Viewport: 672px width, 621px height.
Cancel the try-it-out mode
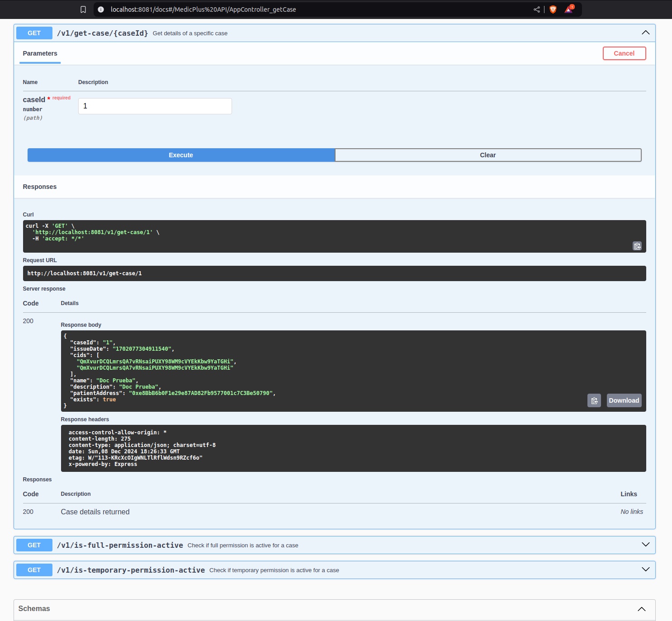[624, 53]
